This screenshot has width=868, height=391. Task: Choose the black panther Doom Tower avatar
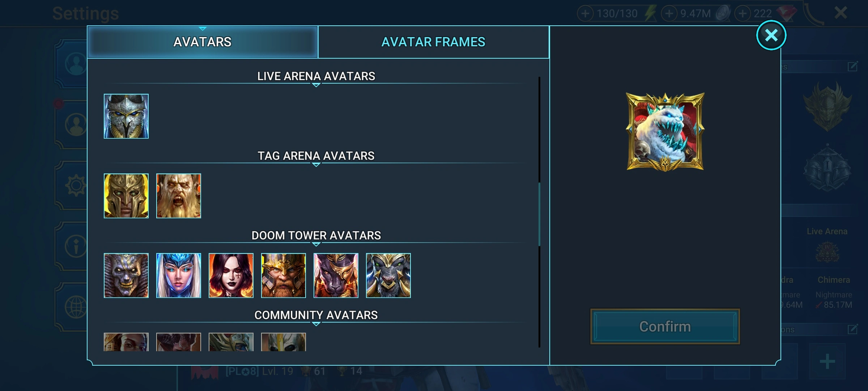(x=336, y=276)
